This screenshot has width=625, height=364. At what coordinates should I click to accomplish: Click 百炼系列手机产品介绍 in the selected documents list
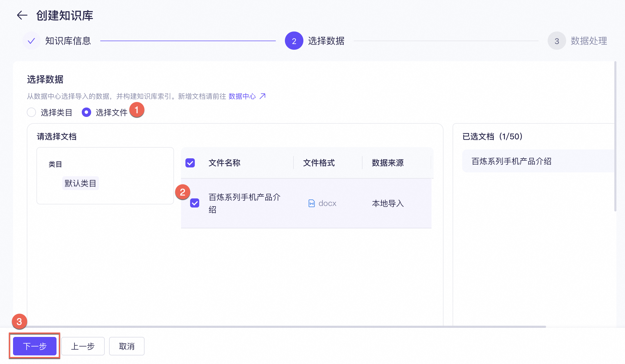pyautogui.click(x=511, y=161)
